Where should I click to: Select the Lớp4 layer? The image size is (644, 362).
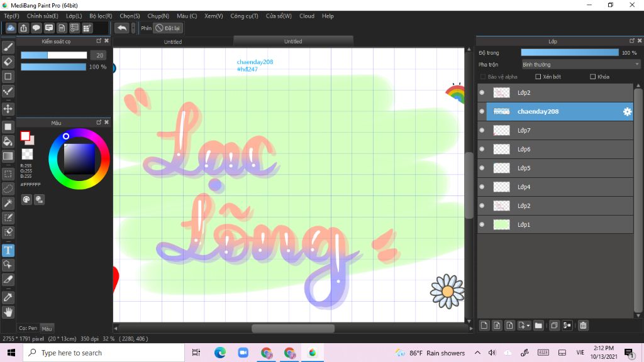pos(555,187)
